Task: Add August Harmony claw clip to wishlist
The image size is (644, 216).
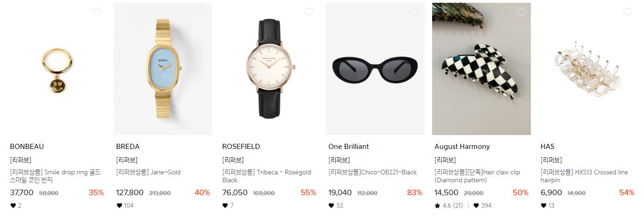Action: click(x=521, y=12)
